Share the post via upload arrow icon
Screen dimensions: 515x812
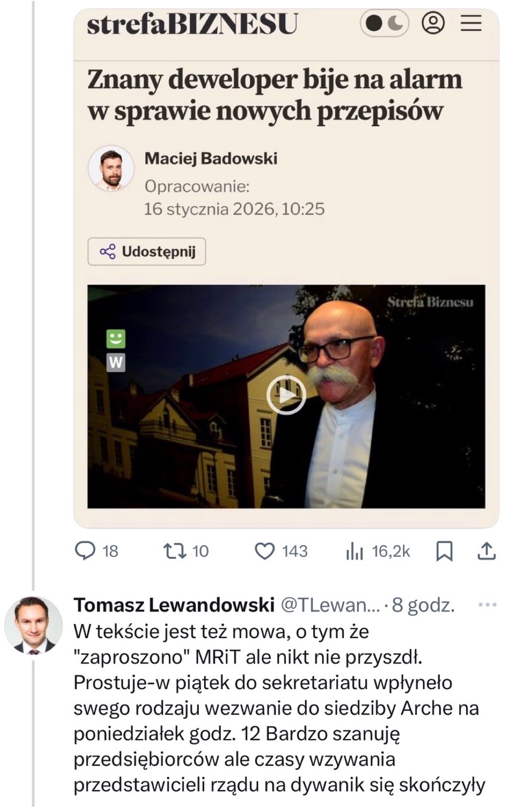click(x=486, y=551)
